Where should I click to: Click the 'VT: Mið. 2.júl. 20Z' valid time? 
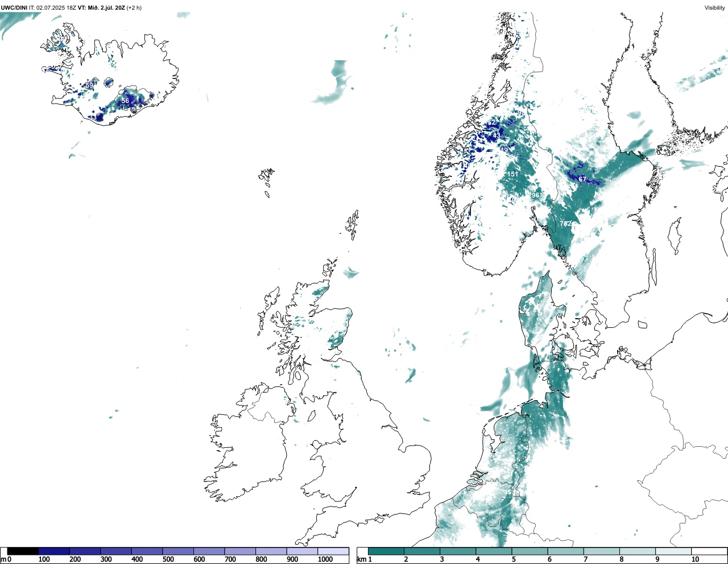(101, 8)
